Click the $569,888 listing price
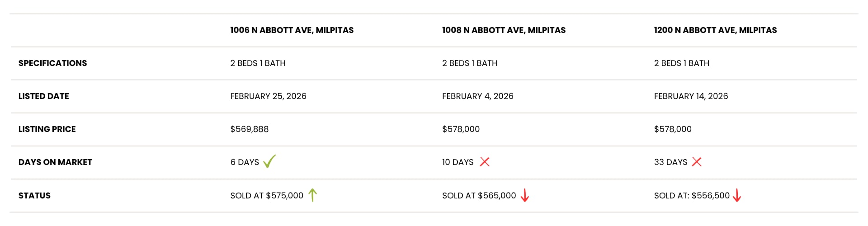 (x=249, y=129)
